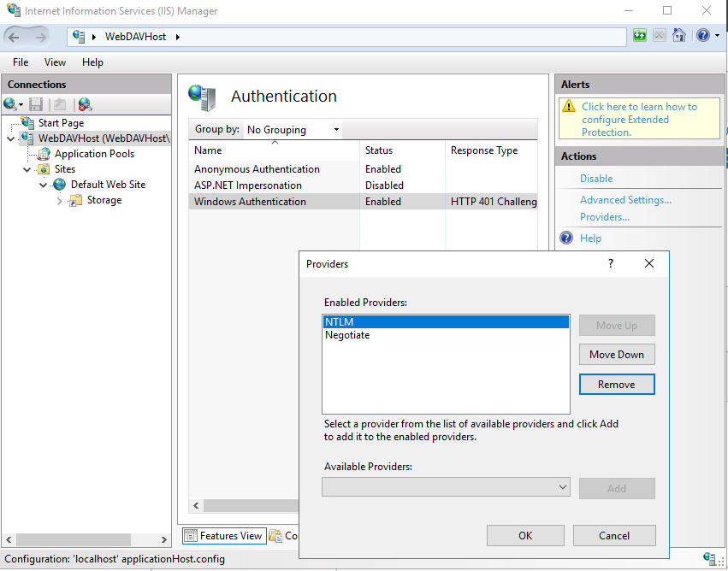Image resolution: width=728 pixels, height=571 pixels.
Task: Click Authentication list scrollbar left arrow
Action: 196,505
